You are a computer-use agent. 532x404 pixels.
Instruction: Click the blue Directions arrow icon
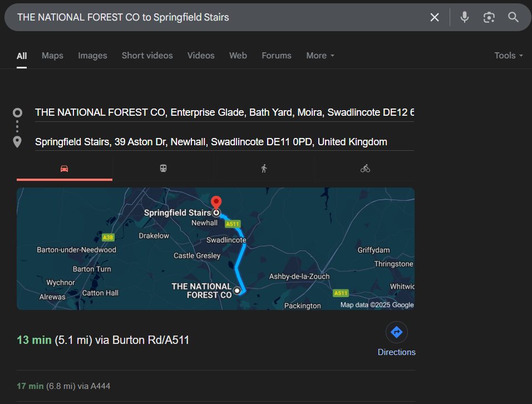pos(396,332)
